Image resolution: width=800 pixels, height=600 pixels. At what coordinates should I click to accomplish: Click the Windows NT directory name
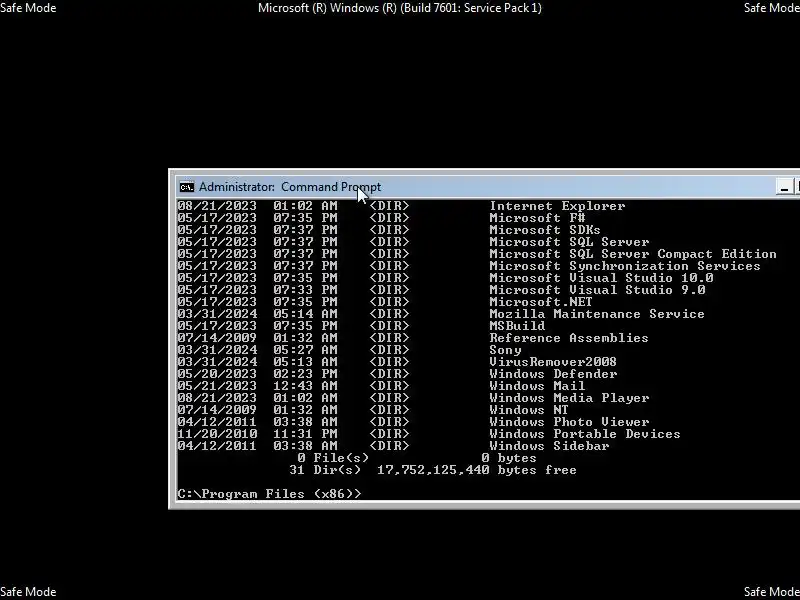(529, 410)
